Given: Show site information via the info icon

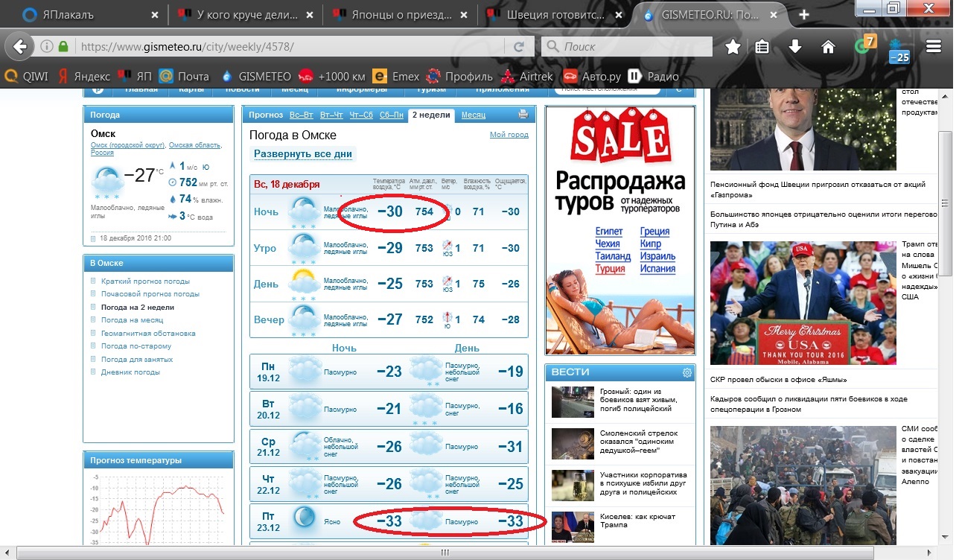Looking at the screenshot, I should click(46, 46).
